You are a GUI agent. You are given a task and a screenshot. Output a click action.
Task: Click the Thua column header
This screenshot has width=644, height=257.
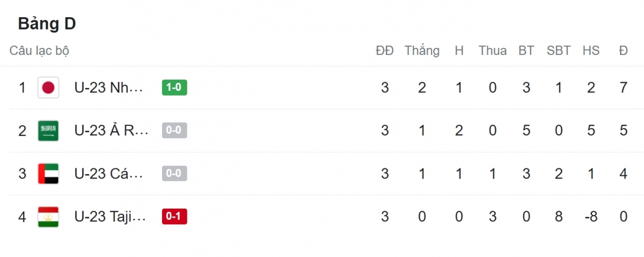[493, 51]
